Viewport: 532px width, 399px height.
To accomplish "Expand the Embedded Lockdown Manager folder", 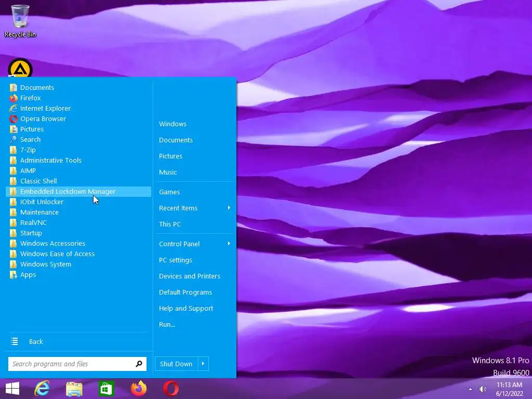I will pos(78,192).
